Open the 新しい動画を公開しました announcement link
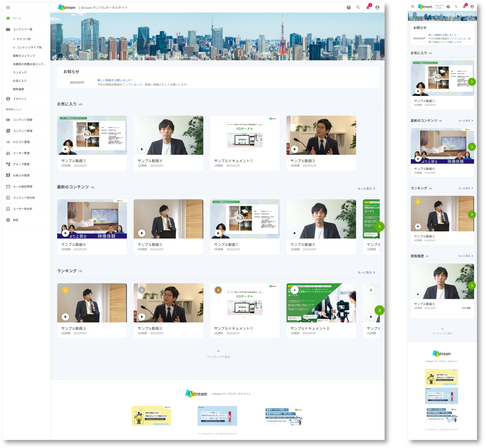 click(115, 80)
